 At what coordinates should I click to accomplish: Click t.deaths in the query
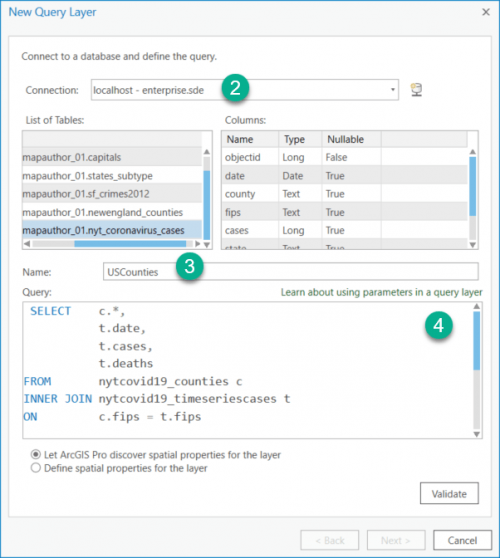click(x=126, y=363)
